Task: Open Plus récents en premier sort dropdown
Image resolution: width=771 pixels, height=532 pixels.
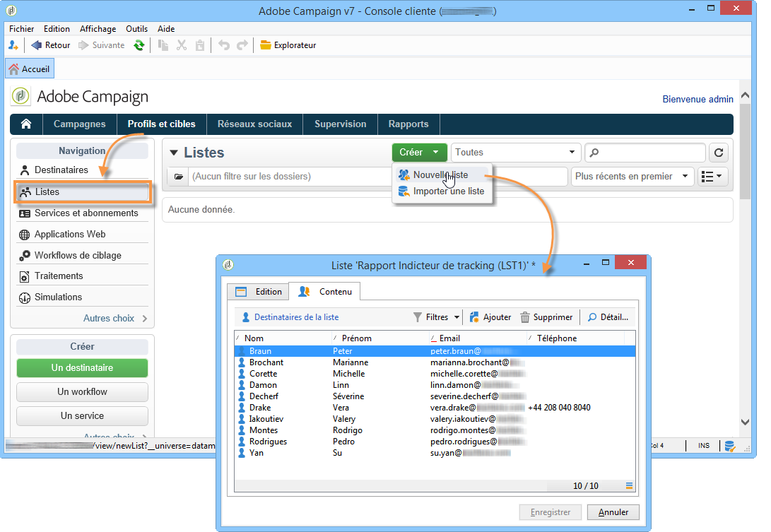Action: click(x=632, y=177)
